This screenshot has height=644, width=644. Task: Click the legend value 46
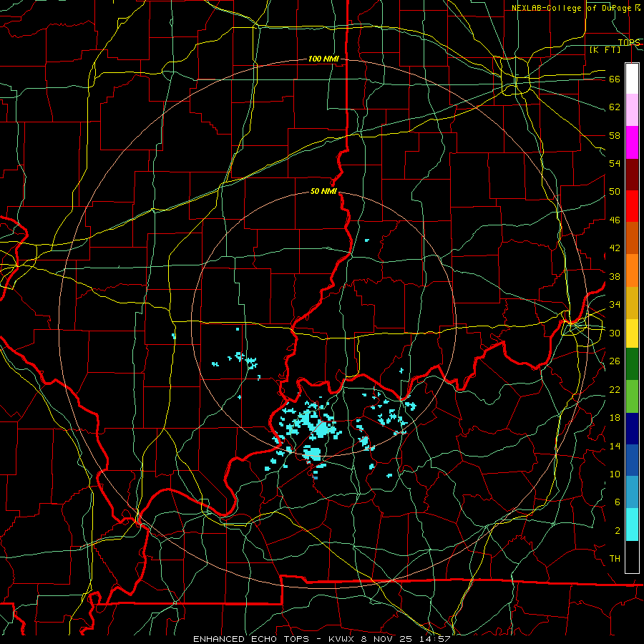point(615,220)
